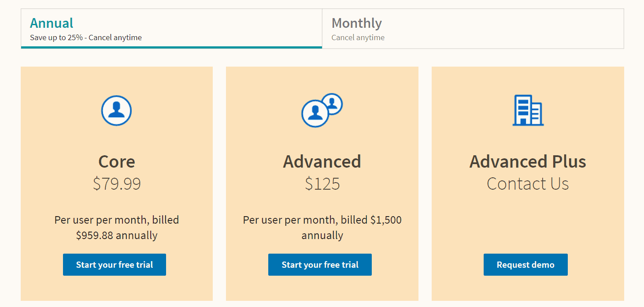The width and height of the screenshot is (644, 307).
Task: Click the larger user circle in the Advanced icon
Action: 315,114
